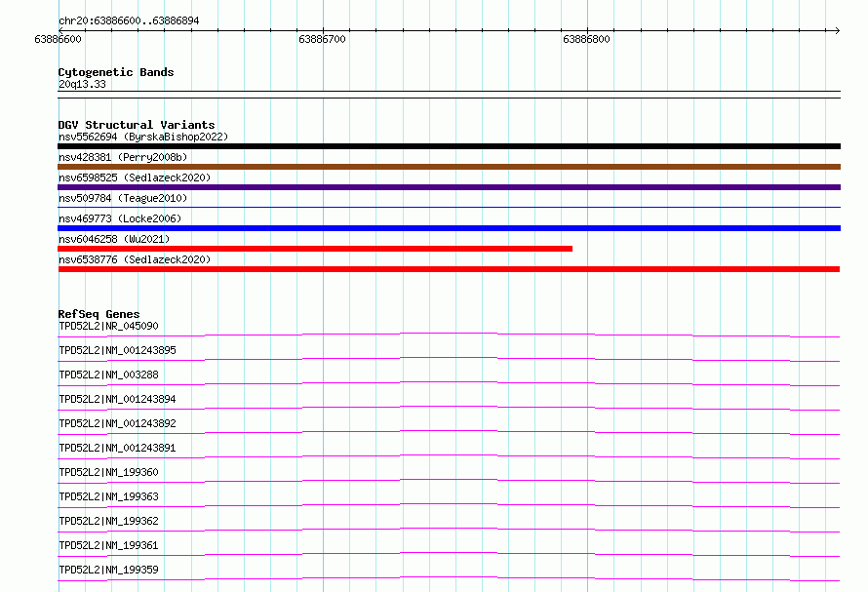868x592 pixels.
Task: Click the black nsv5562694 variant bar
Action: (x=449, y=146)
